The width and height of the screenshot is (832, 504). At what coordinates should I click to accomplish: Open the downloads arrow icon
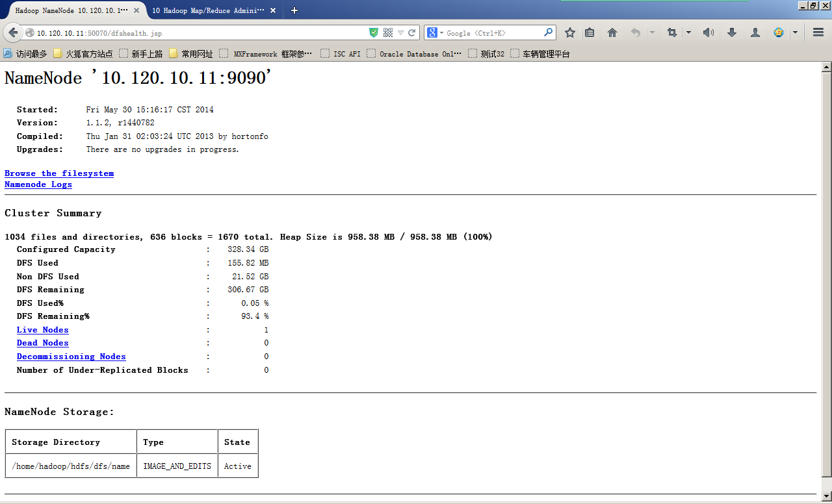point(732,32)
